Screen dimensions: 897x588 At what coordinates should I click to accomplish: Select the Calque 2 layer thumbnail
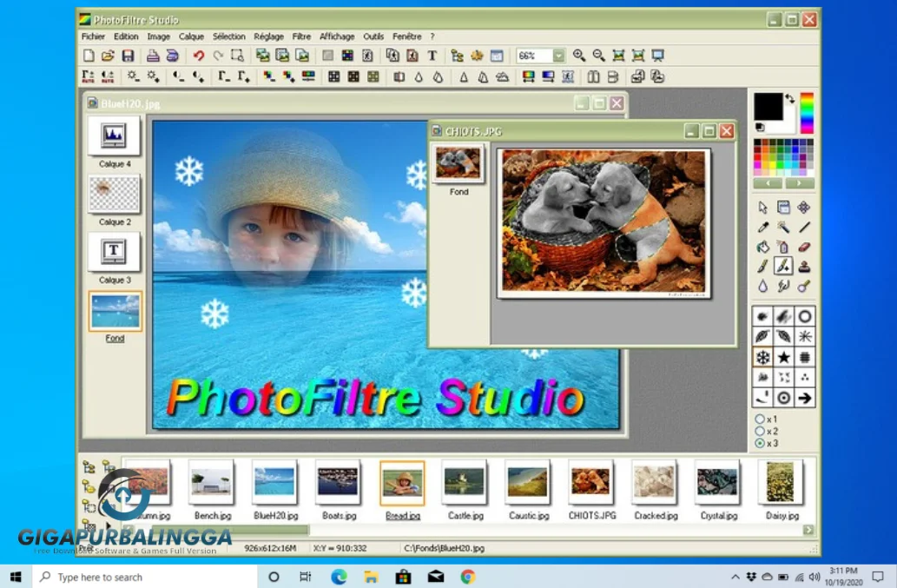(x=114, y=194)
